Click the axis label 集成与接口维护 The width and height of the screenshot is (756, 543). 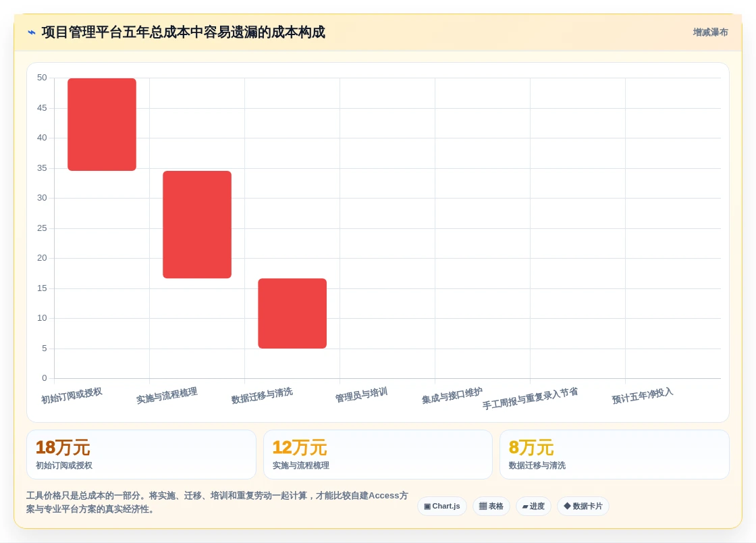tap(452, 396)
